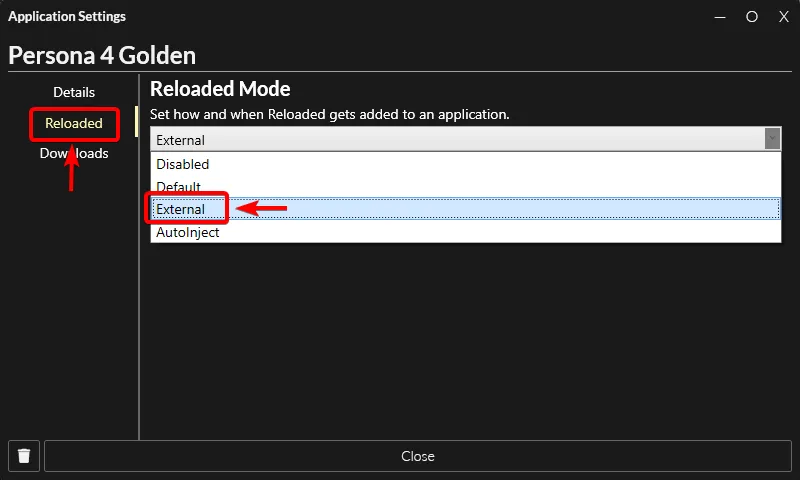Click the Reloaded Mode heading

[x=220, y=89]
